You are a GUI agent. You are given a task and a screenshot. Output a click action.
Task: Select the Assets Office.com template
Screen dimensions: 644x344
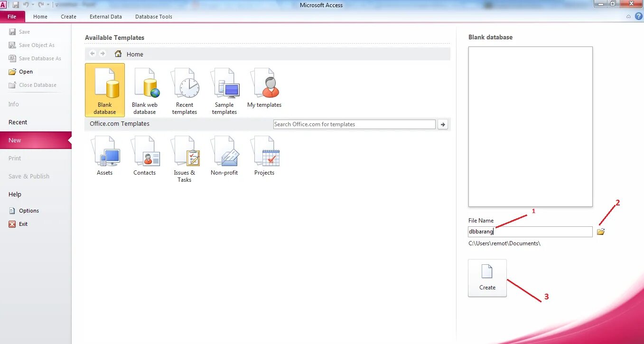coord(105,156)
